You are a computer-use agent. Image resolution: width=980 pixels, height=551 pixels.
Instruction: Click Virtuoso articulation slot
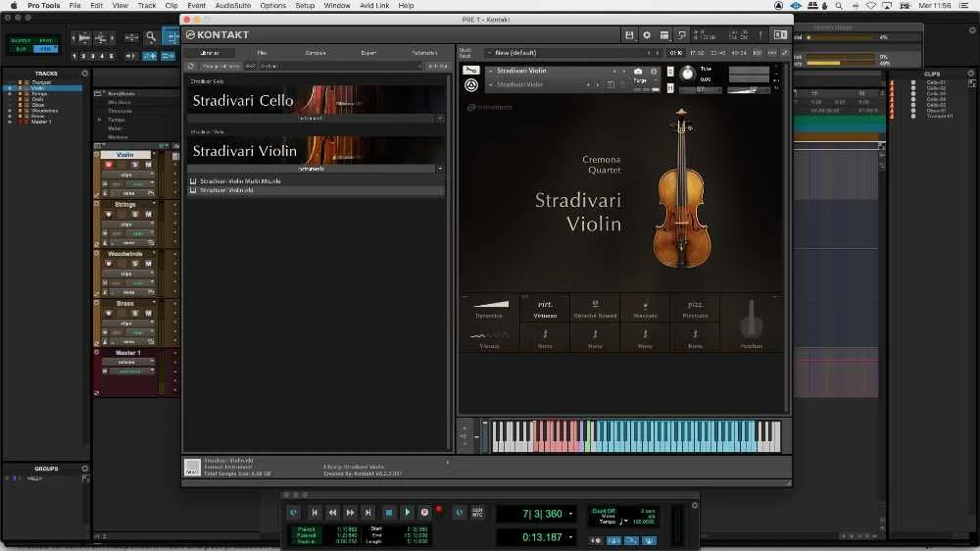pyautogui.click(x=545, y=308)
